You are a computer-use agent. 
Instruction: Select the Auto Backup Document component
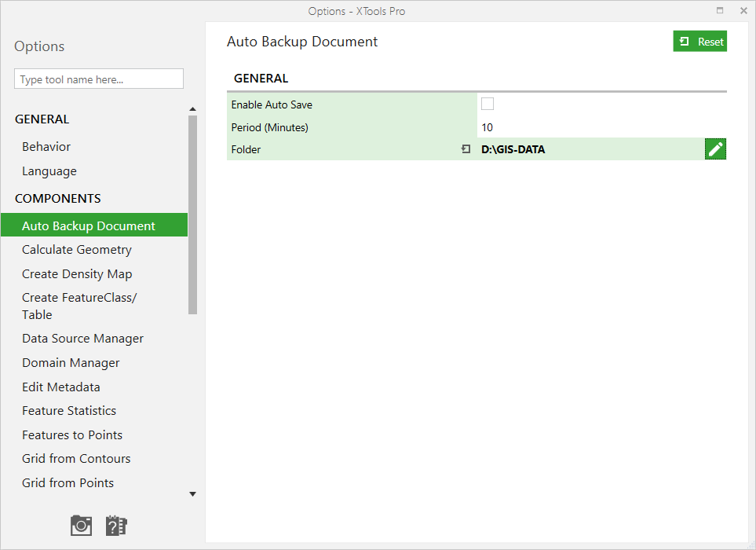(x=89, y=225)
